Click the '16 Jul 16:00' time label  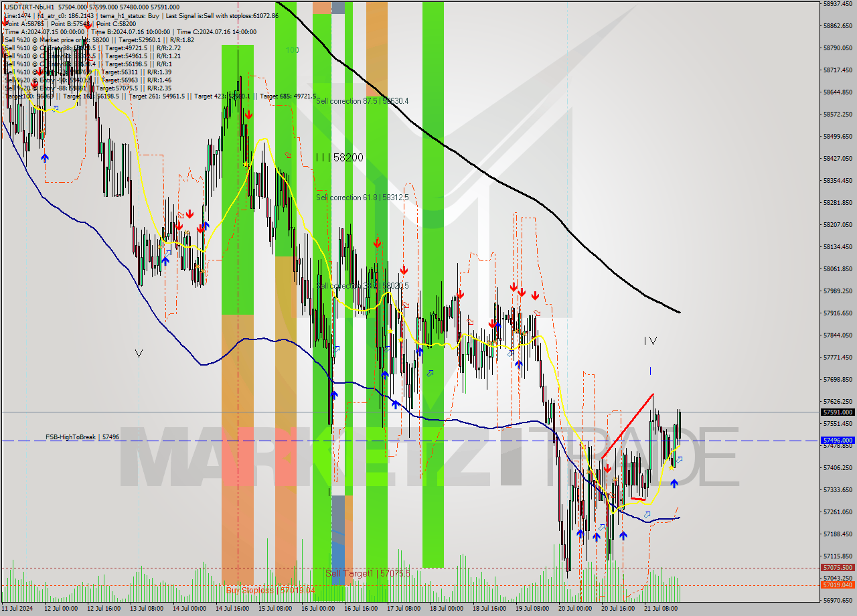[361, 609]
